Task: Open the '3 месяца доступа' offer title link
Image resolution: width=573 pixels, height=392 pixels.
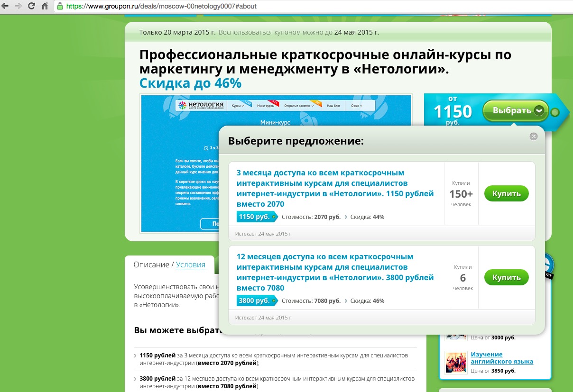Action: (335, 189)
